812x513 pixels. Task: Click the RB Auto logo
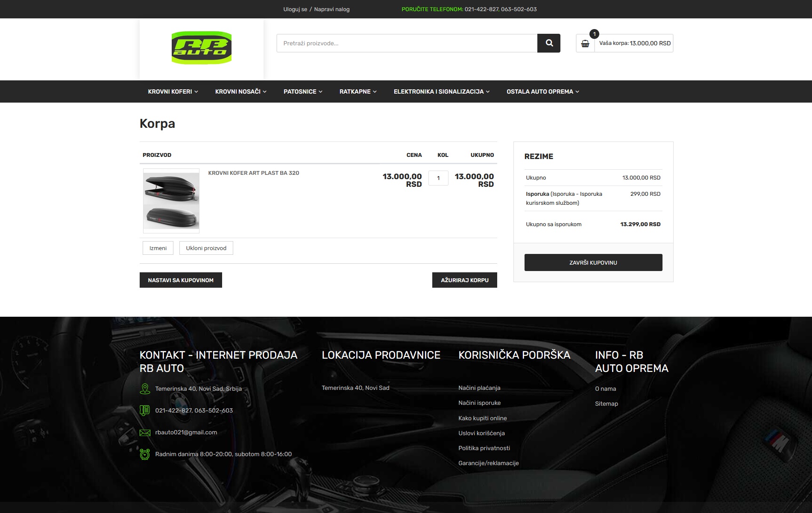202,48
